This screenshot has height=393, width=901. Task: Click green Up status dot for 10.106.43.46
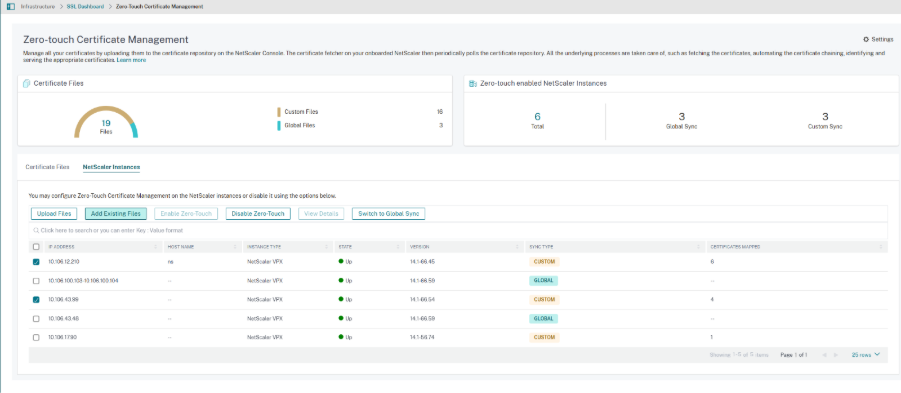[x=341, y=318]
